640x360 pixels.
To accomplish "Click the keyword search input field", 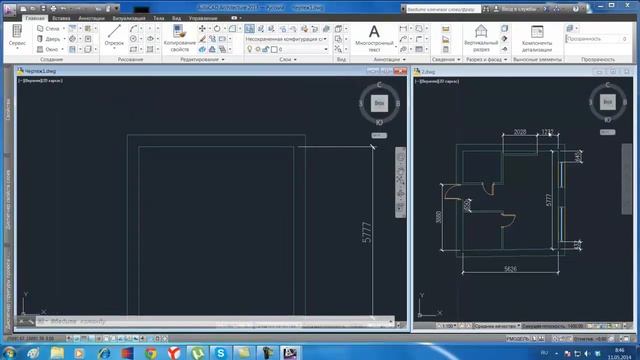I will [443, 9].
